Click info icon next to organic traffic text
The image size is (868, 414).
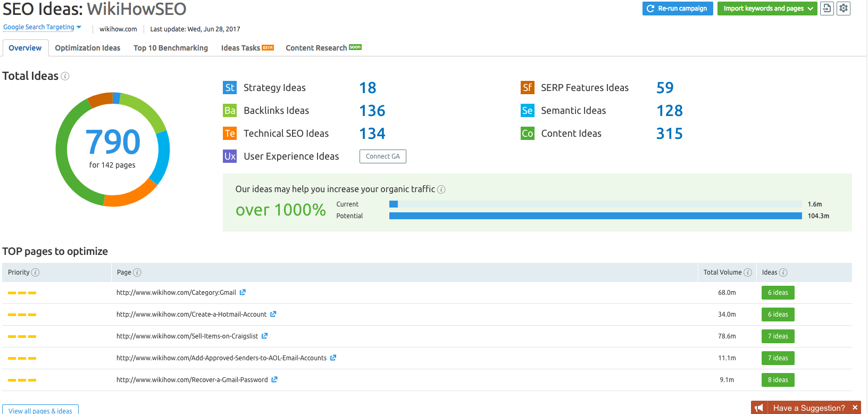pos(441,189)
